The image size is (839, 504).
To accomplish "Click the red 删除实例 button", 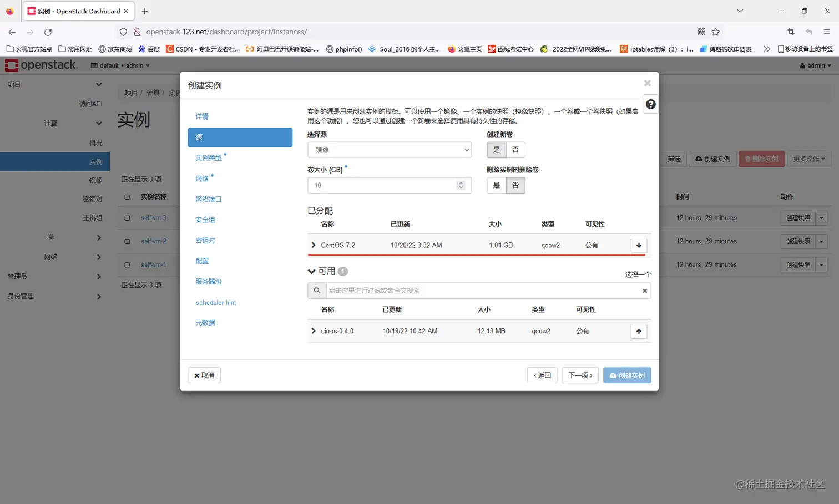I will pos(761,159).
